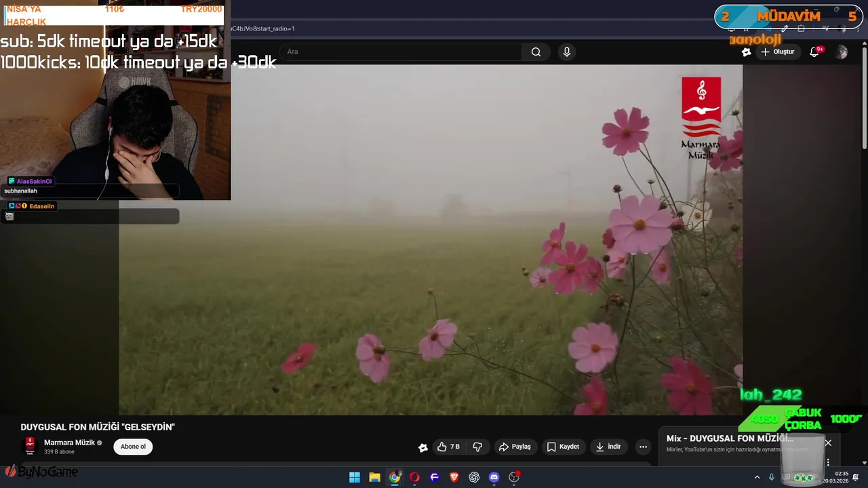
Task: Click the Oluştur create button
Action: point(777,52)
